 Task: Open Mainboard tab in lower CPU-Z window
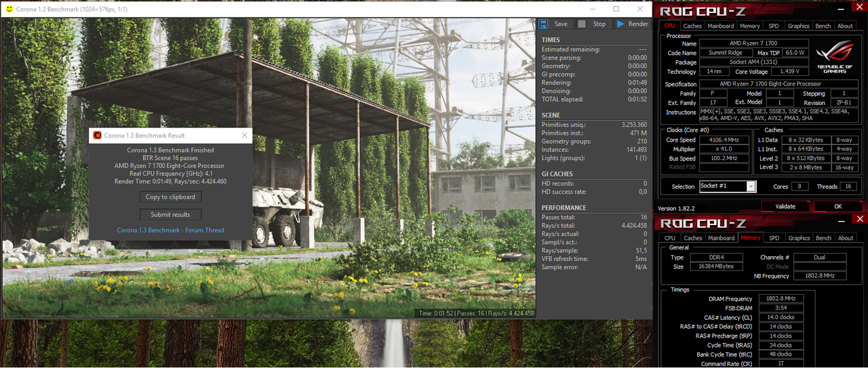pyautogui.click(x=722, y=238)
